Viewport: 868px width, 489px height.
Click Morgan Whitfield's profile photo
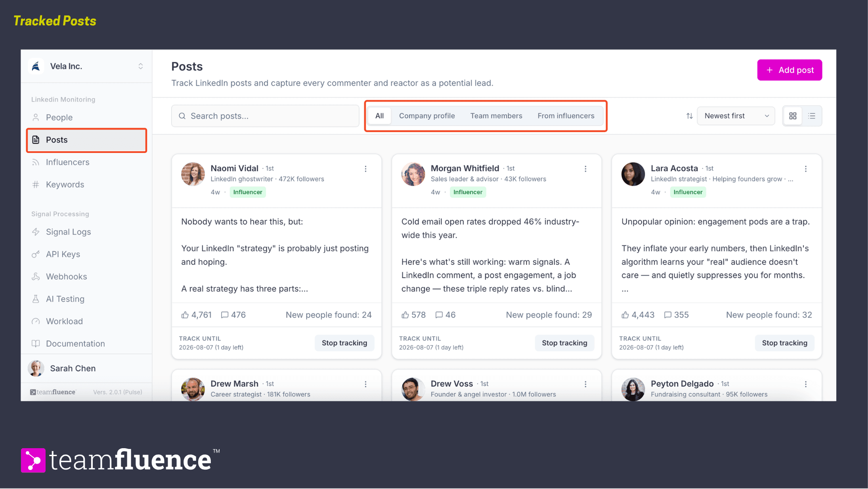(413, 174)
